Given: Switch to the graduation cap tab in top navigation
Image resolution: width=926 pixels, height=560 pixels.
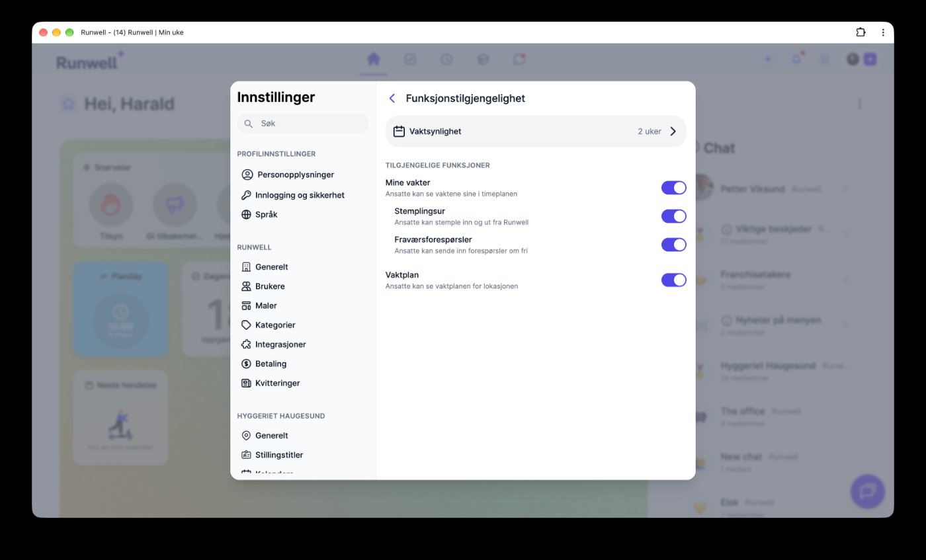Looking at the screenshot, I should (x=483, y=59).
